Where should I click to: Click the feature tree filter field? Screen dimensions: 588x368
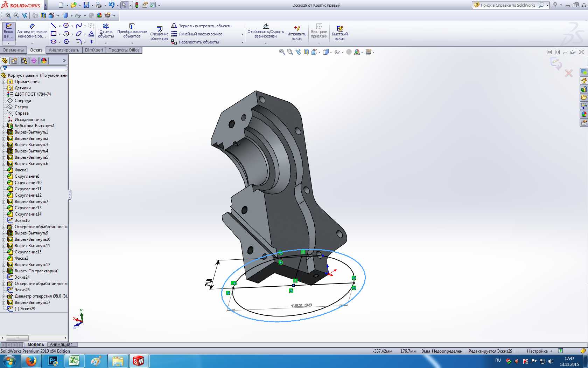click(x=34, y=68)
